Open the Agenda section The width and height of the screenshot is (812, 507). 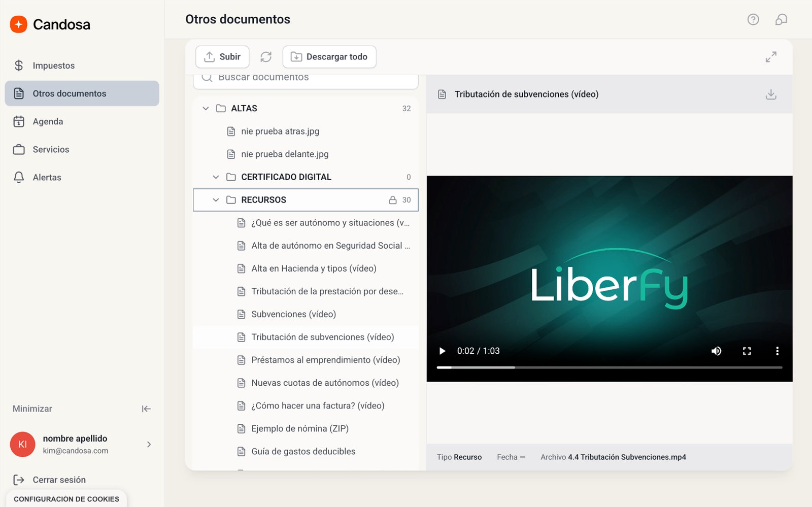pos(82,121)
